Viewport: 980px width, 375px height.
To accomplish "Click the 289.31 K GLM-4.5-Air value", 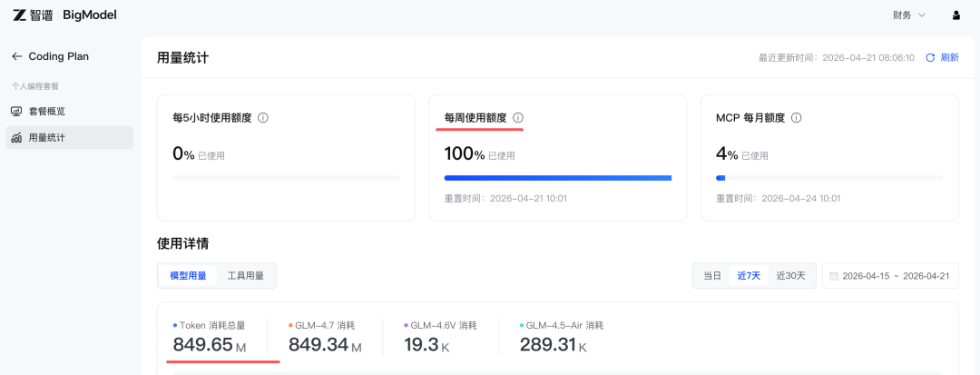I will [x=554, y=344].
